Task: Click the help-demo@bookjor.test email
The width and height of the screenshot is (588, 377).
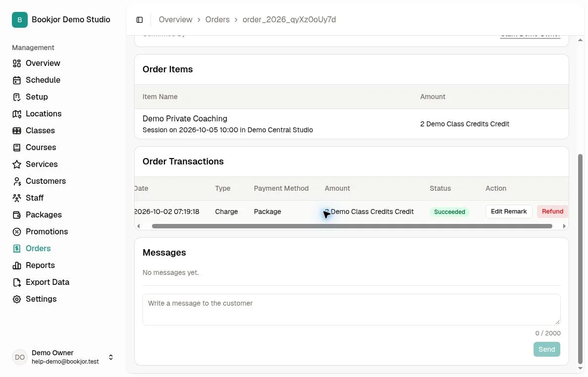Action: point(65,362)
